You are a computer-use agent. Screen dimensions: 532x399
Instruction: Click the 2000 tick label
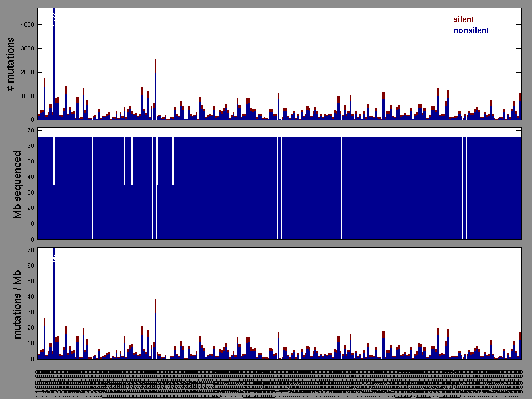pyautogui.click(x=25, y=73)
